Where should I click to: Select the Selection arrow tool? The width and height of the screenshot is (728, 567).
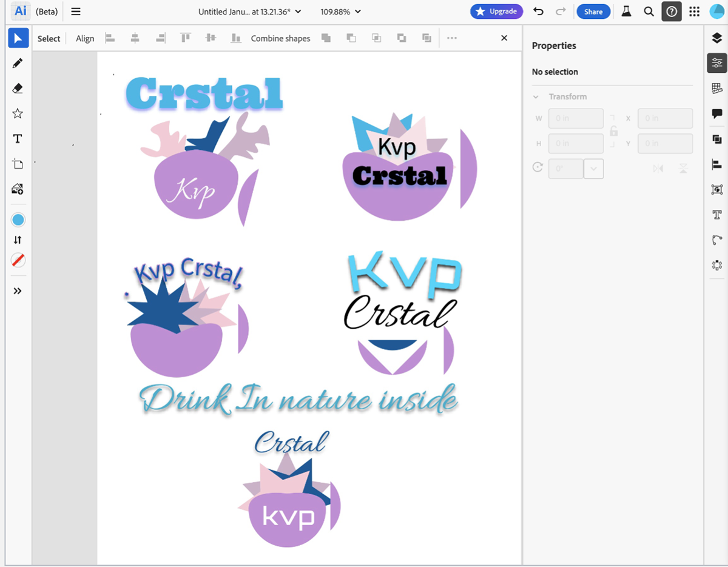pos(18,38)
